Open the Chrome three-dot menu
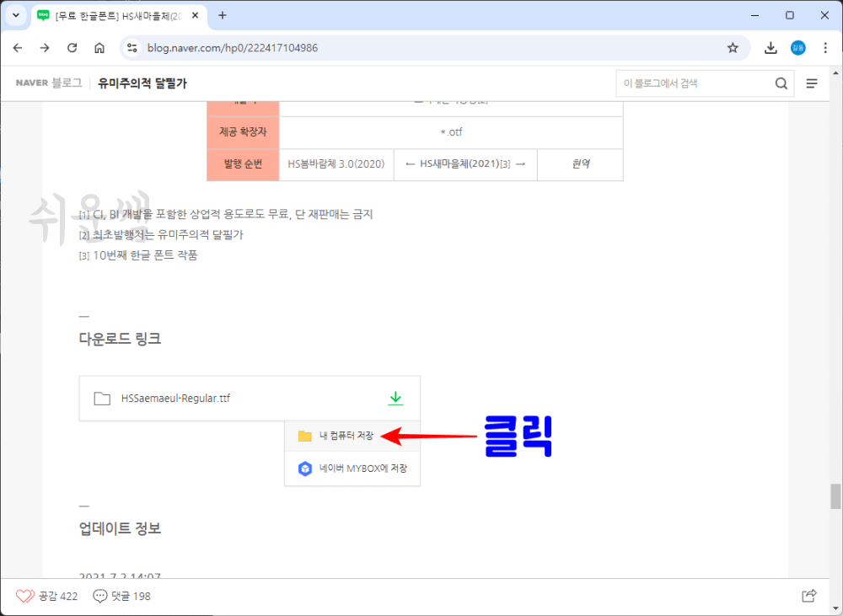843x616 pixels. [825, 48]
